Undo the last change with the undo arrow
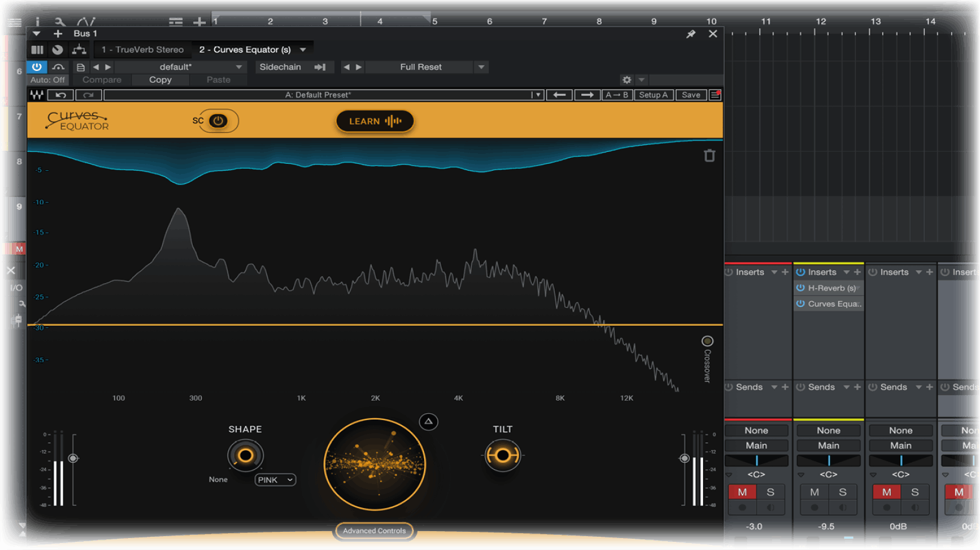 [60, 95]
